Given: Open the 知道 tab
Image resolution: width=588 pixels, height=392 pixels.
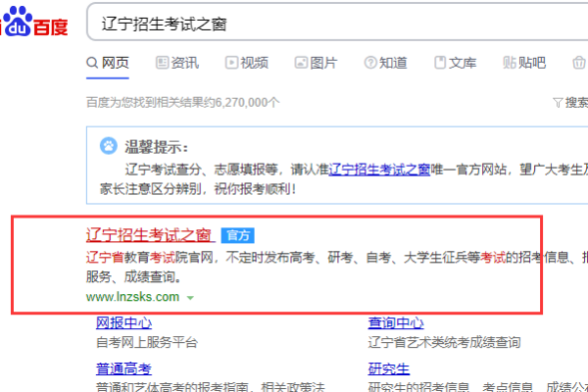Looking at the screenshot, I should pos(385,63).
